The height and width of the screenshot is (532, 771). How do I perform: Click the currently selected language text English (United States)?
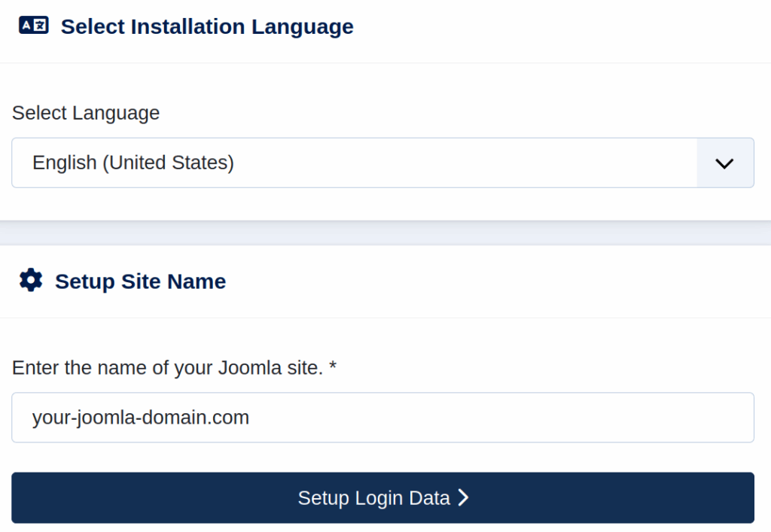(x=133, y=163)
